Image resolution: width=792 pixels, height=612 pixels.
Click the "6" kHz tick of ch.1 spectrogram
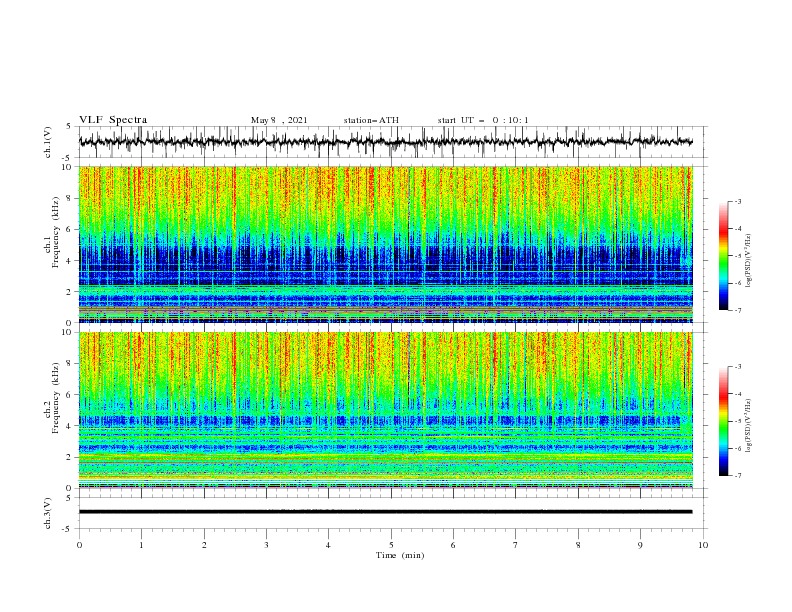[69, 229]
